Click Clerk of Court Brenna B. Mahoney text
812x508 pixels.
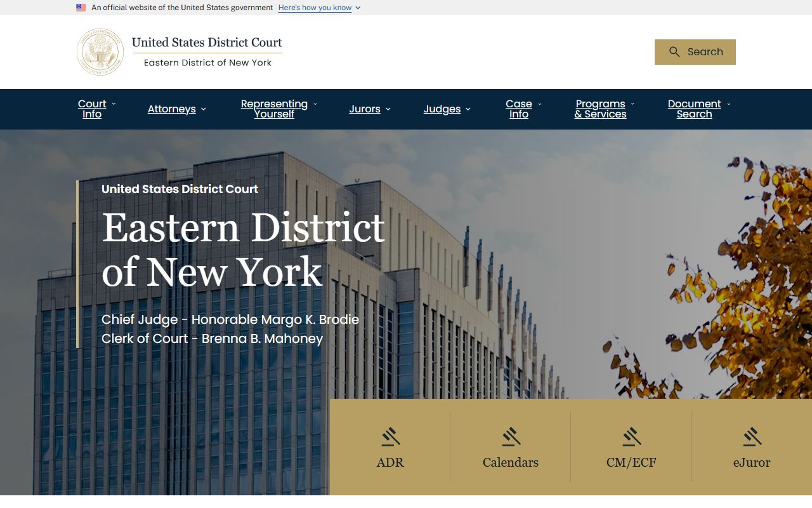[213, 338]
